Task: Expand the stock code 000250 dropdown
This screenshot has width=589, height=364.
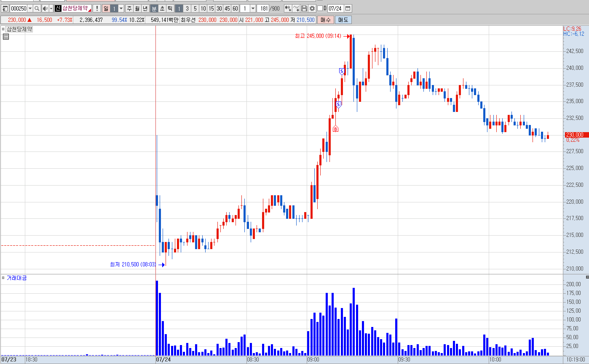Action: pos(30,8)
